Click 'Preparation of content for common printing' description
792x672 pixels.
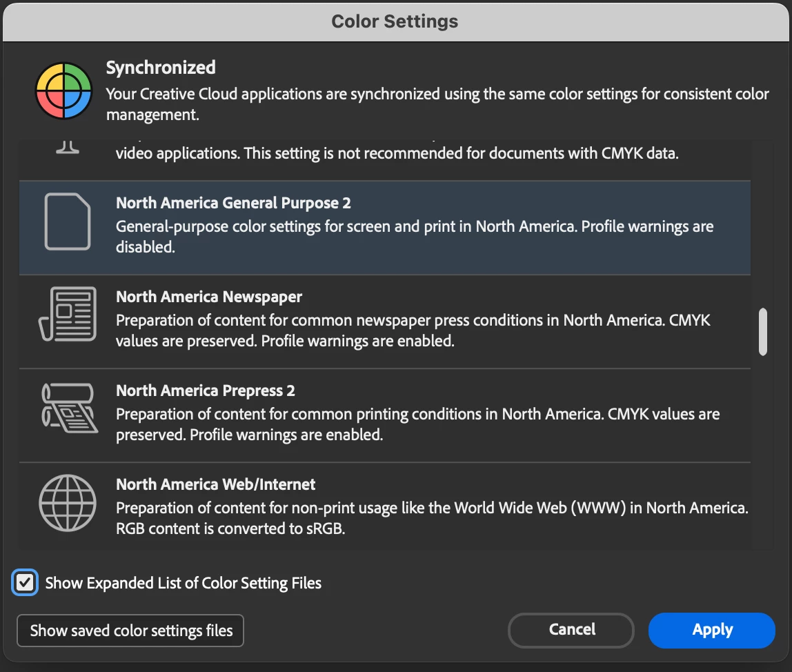click(x=417, y=424)
